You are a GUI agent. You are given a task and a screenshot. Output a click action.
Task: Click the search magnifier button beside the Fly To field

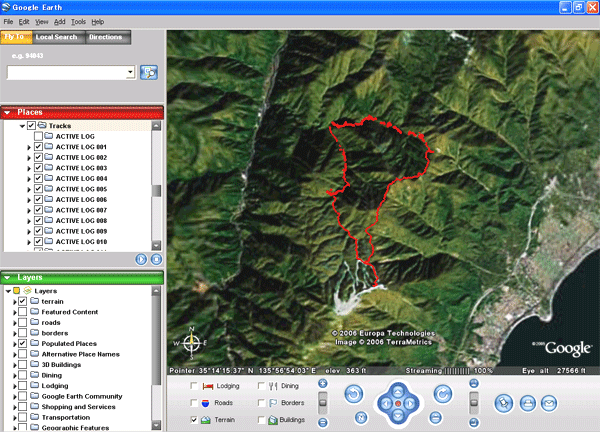pos(150,72)
